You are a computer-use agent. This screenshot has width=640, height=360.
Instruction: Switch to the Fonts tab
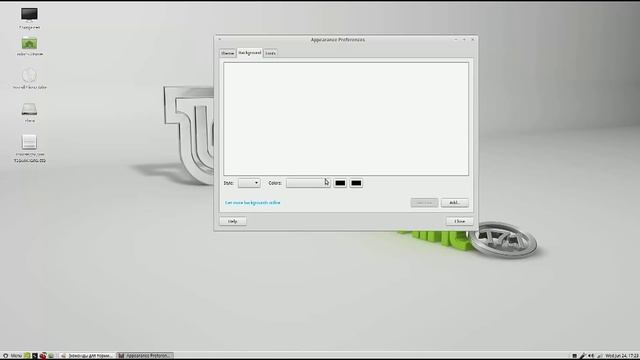(270, 53)
